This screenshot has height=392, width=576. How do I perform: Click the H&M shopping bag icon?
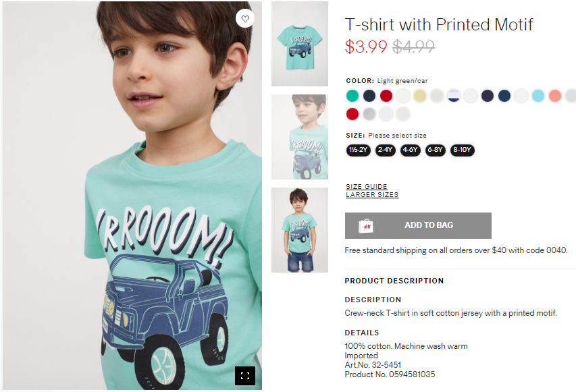(x=365, y=226)
